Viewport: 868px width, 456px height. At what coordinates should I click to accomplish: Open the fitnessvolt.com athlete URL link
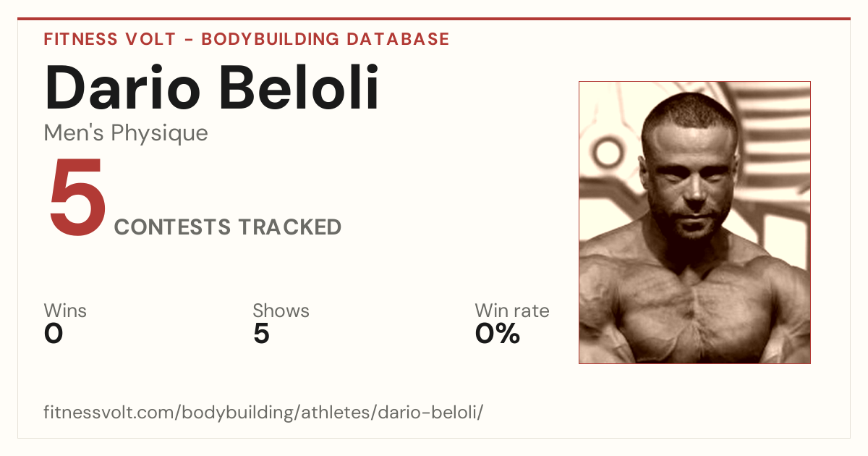263,413
